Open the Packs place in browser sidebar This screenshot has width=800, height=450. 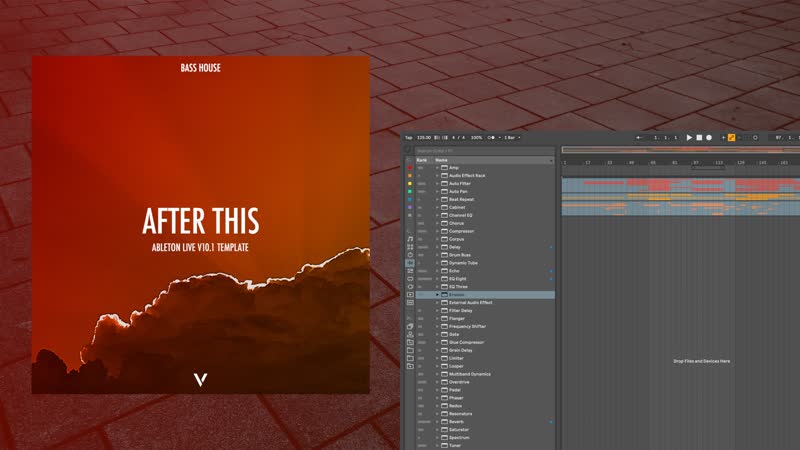pyautogui.click(x=410, y=327)
